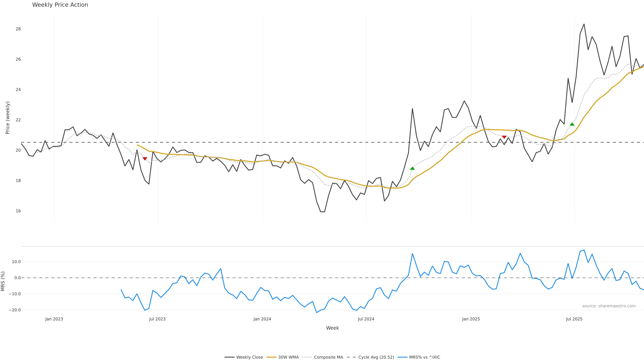Click the red down-triangle marker in early 2025
Image resolution: width=644 pixels, height=362 pixels.
coord(504,137)
